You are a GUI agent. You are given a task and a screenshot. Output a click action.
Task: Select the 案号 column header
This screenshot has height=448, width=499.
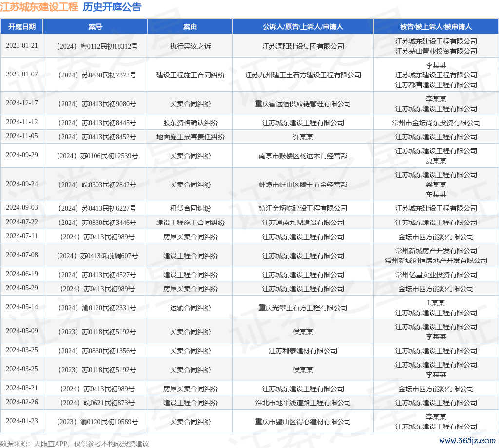click(95, 27)
